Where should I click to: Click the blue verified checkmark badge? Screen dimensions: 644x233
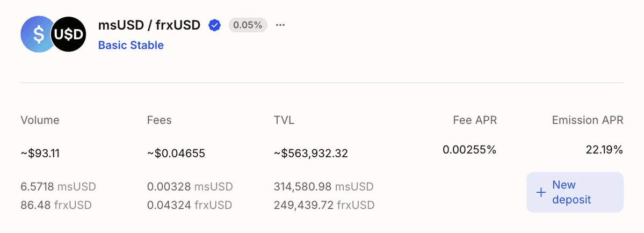(214, 25)
